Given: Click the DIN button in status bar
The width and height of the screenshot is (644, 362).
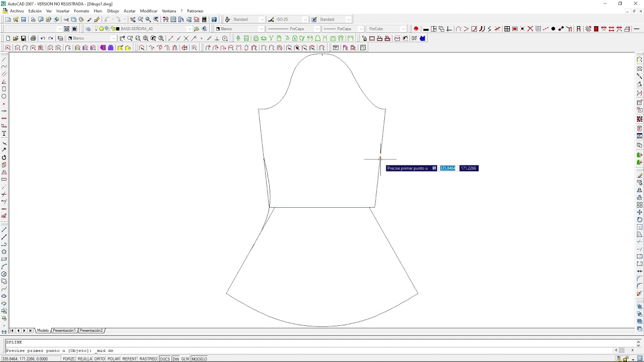Looking at the screenshot, I should pos(176,359).
